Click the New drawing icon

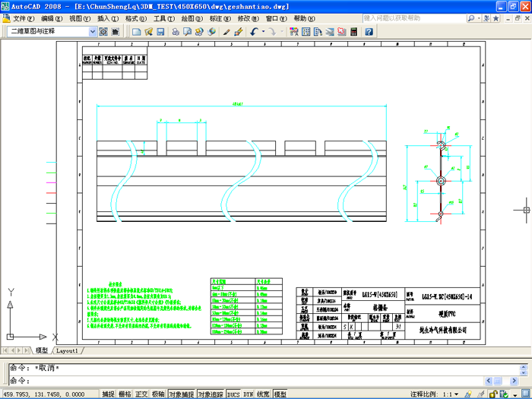coord(136,32)
